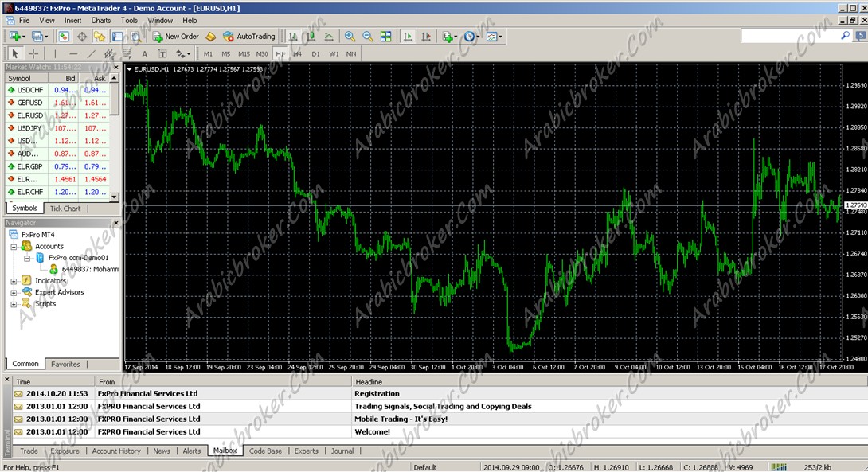The height and width of the screenshot is (472, 868).
Task: Select the Crosshair tool
Action: [x=33, y=53]
